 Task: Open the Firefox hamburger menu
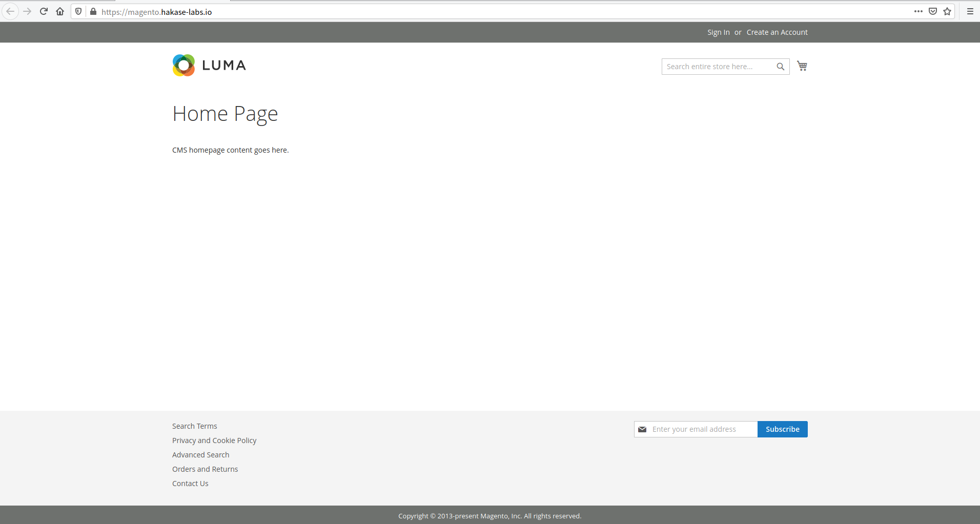[x=970, y=11]
